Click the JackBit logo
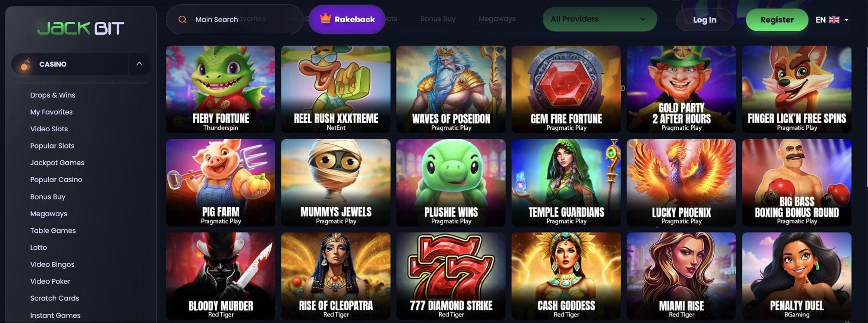Image resolution: width=868 pixels, height=323 pixels. (x=81, y=28)
